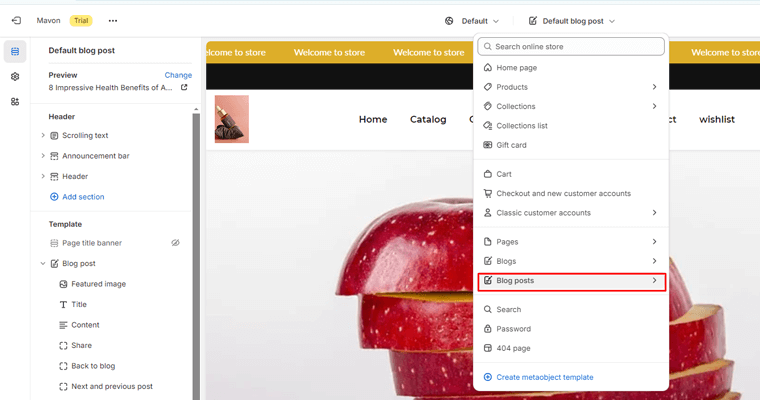
Task: Click Add section link
Action: point(83,197)
